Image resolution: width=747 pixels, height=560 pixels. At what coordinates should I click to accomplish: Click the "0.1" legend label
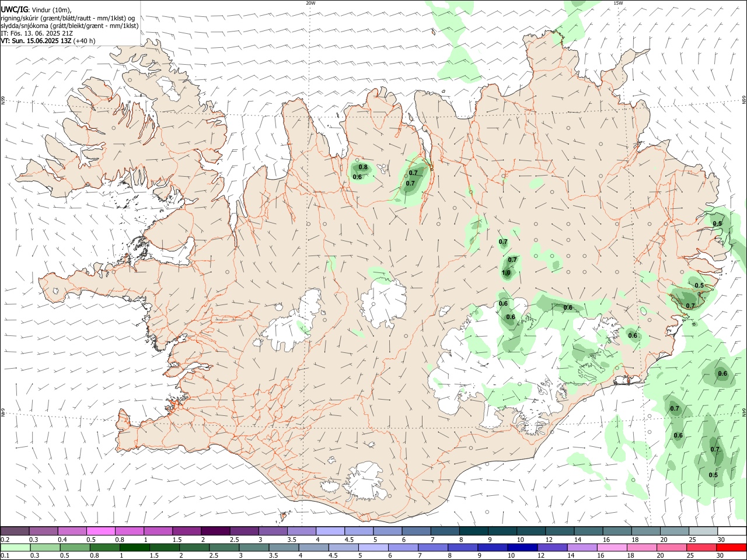pyautogui.click(x=5, y=556)
